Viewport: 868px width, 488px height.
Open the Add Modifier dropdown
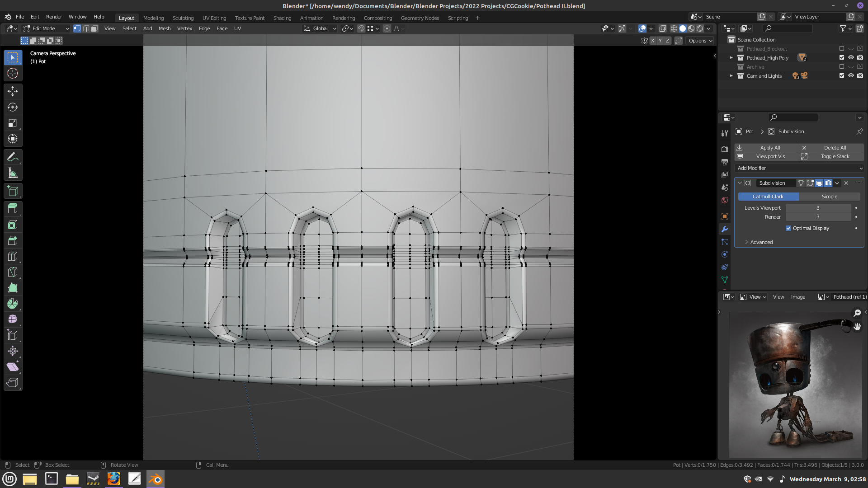point(799,168)
